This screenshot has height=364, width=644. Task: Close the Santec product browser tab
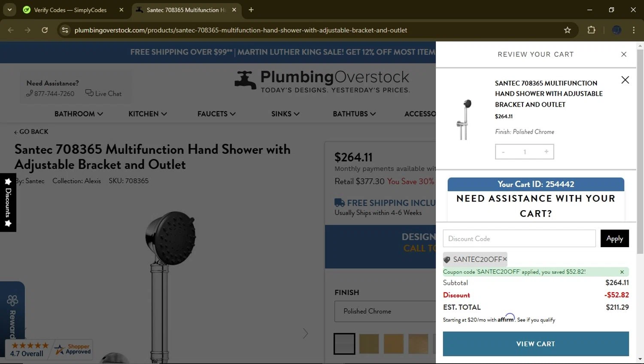[x=234, y=10]
